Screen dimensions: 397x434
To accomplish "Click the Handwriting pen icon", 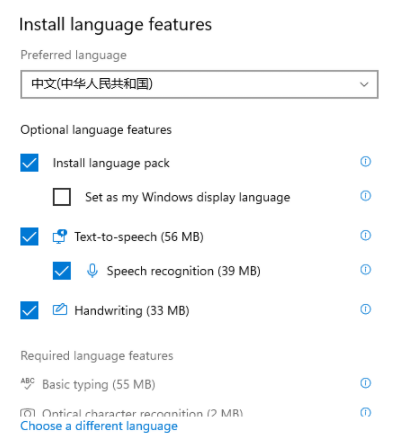I will tap(60, 310).
